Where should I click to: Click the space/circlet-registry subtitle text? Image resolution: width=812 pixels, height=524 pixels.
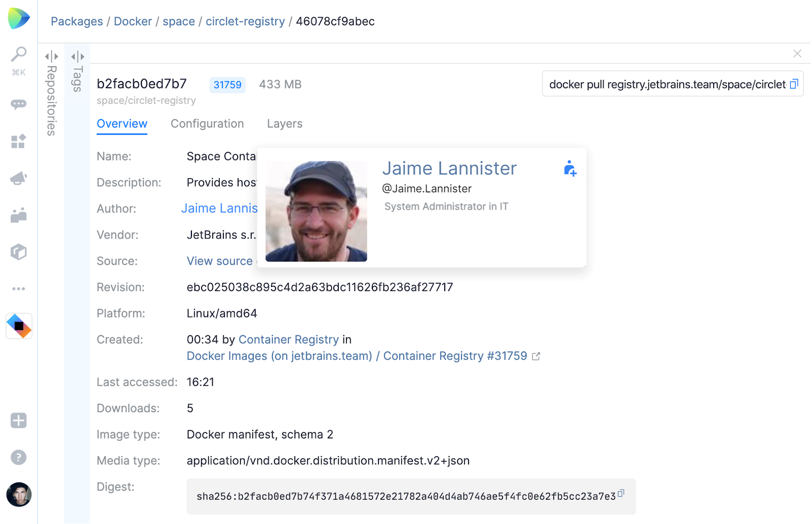coord(146,100)
